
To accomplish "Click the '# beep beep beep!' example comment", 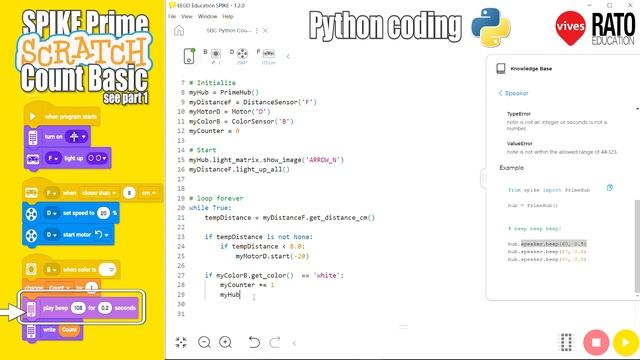I will [535, 229].
